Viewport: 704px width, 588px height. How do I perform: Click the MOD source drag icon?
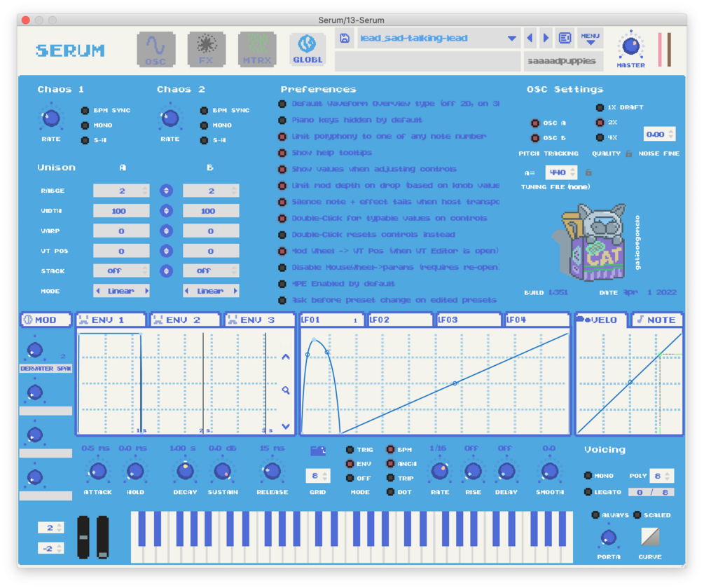tap(28, 320)
